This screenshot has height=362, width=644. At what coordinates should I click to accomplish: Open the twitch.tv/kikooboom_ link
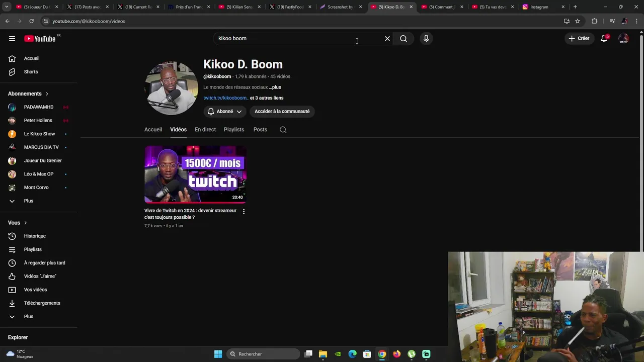tap(225, 98)
